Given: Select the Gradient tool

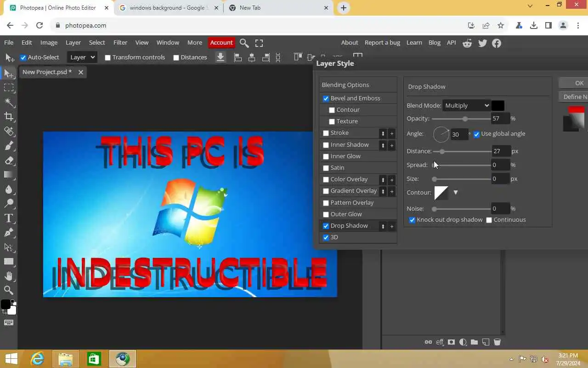Looking at the screenshot, I should point(9,175).
